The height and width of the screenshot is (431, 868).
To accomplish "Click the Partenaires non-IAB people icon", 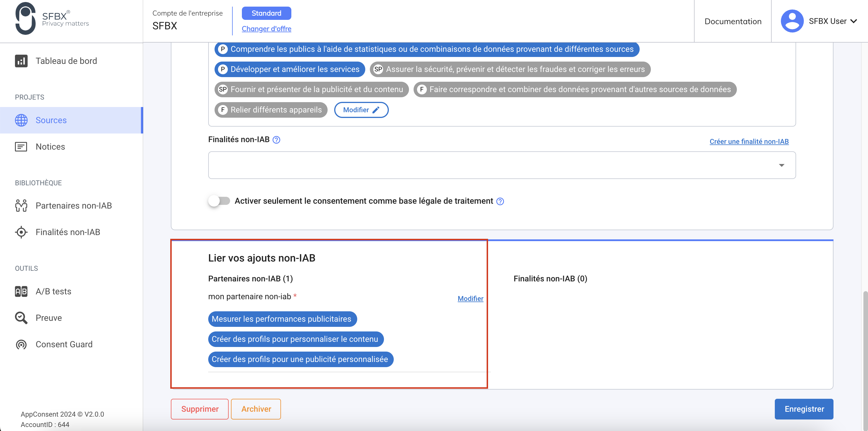I will (21, 205).
